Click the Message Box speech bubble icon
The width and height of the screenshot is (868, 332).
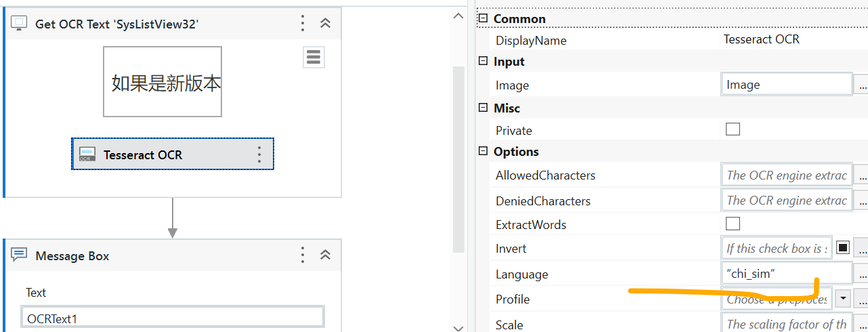(20, 255)
